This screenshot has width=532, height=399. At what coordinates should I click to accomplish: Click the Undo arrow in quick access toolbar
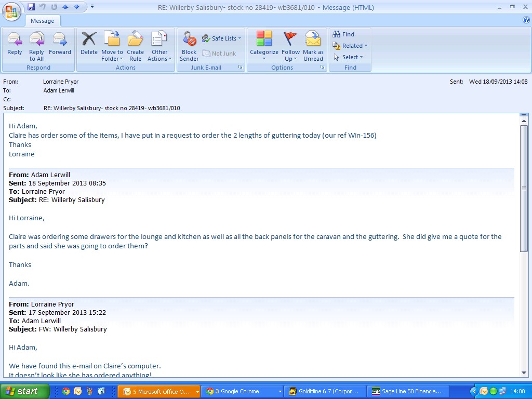click(x=43, y=7)
